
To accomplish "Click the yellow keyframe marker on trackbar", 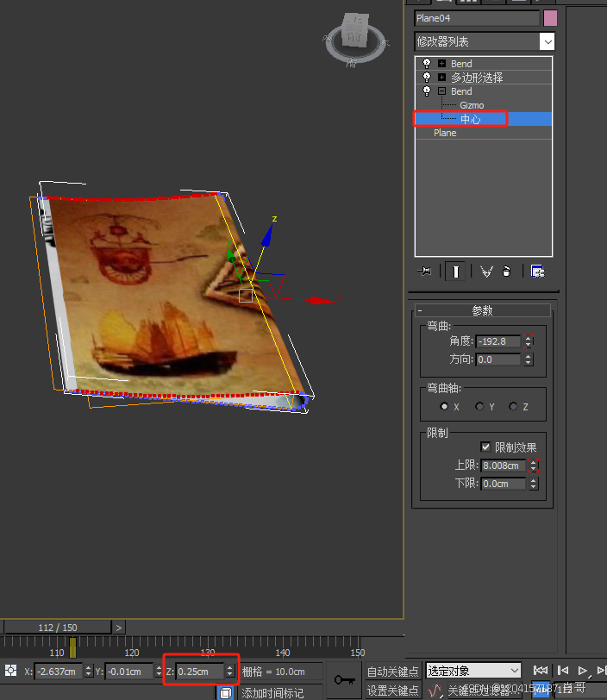I will coord(72,647).
